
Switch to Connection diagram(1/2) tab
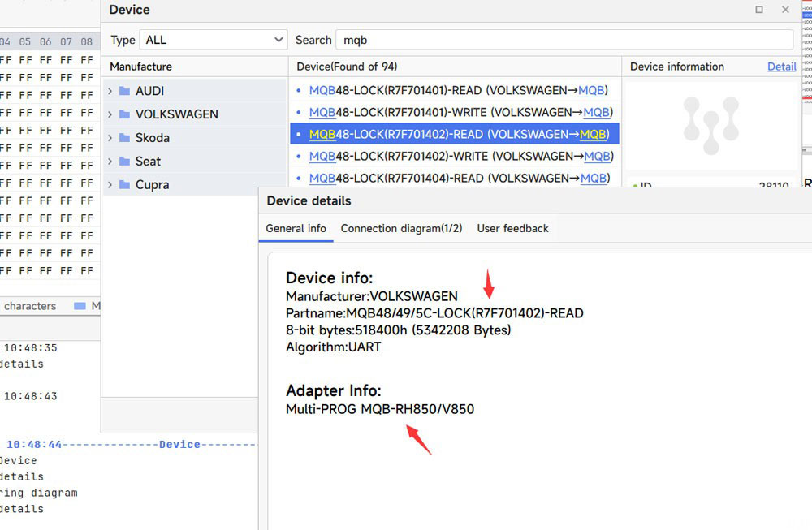401,229
